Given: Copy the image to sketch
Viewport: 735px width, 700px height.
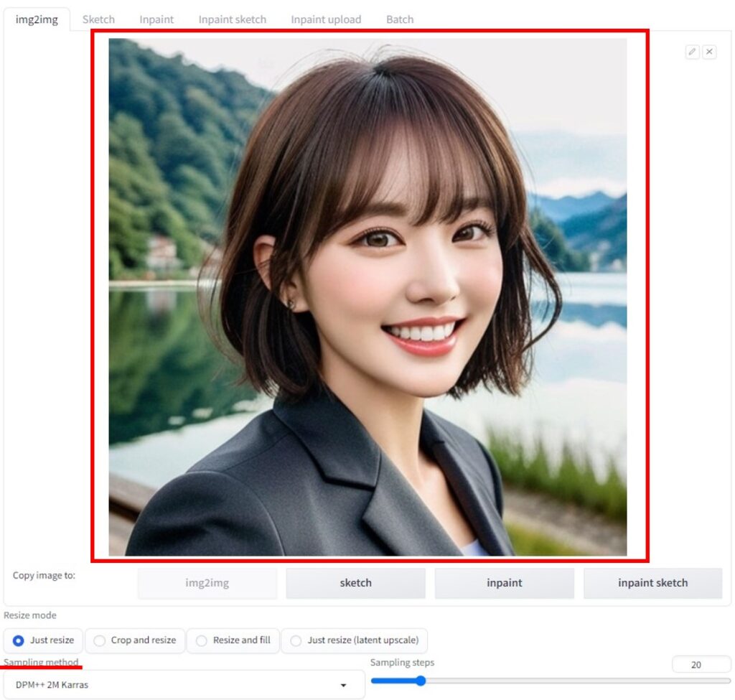Looking at the screenshot, I should coord(356,583).
